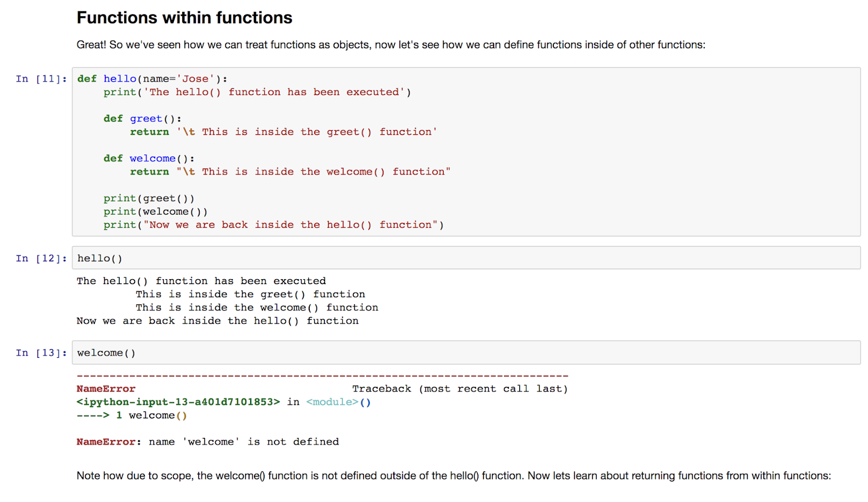This screenshot has width=868, height=502.
Task: Click the ipython-input-13-a401d7101853 traceback link
Action: [179, 402]
